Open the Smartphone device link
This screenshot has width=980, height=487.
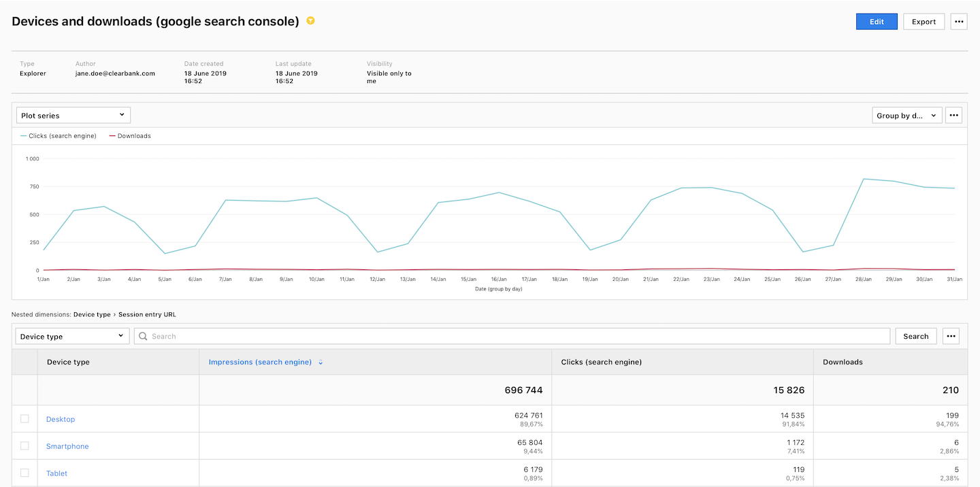tap(67, 446)
